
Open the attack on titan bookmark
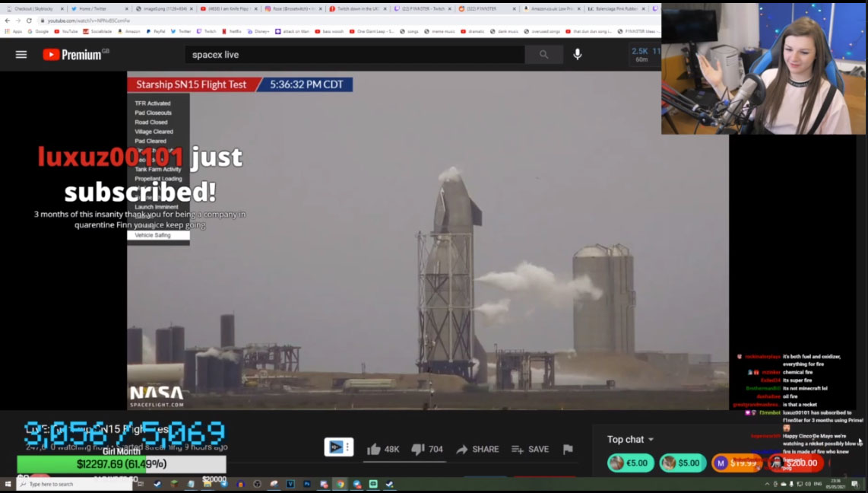click(x=294, y=32)
